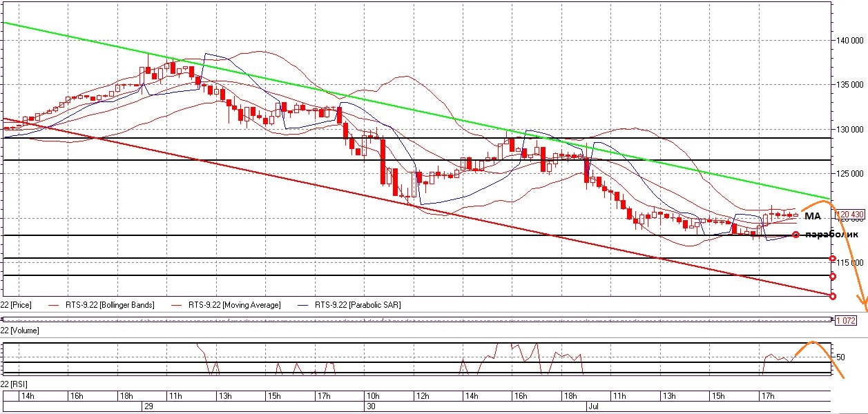Click the [Volume] panel label

tap(20, 331)
